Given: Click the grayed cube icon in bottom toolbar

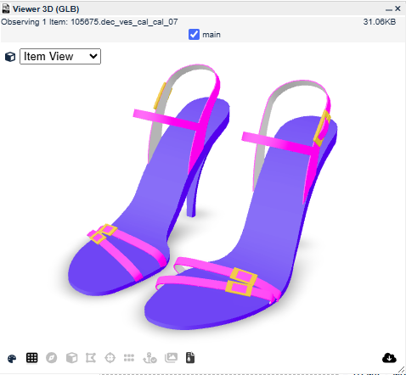Looking at the screenshot, I should coord(72,358).
